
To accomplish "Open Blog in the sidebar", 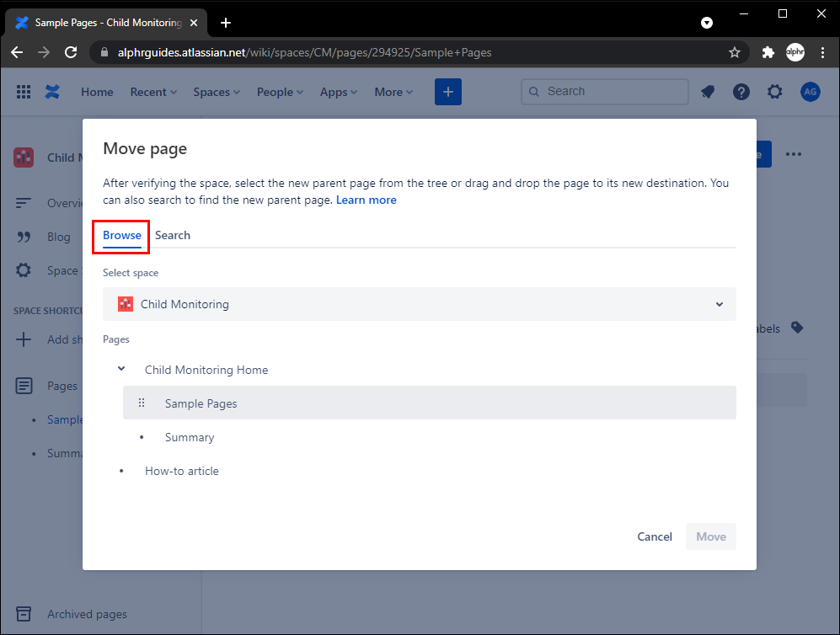I will [59, 237].
